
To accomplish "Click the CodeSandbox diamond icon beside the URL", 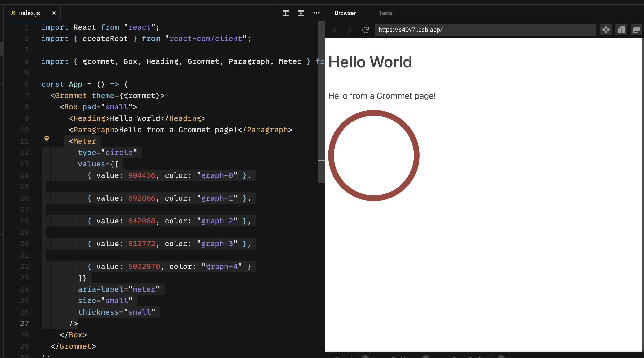I will pyautogui.click(x=606, y=30).
